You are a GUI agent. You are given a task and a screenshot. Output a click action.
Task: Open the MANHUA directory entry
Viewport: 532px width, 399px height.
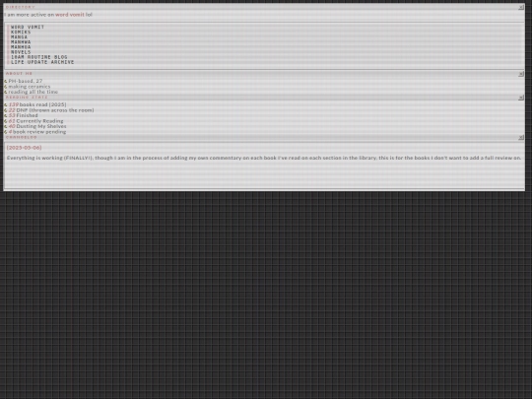(21, 47)
